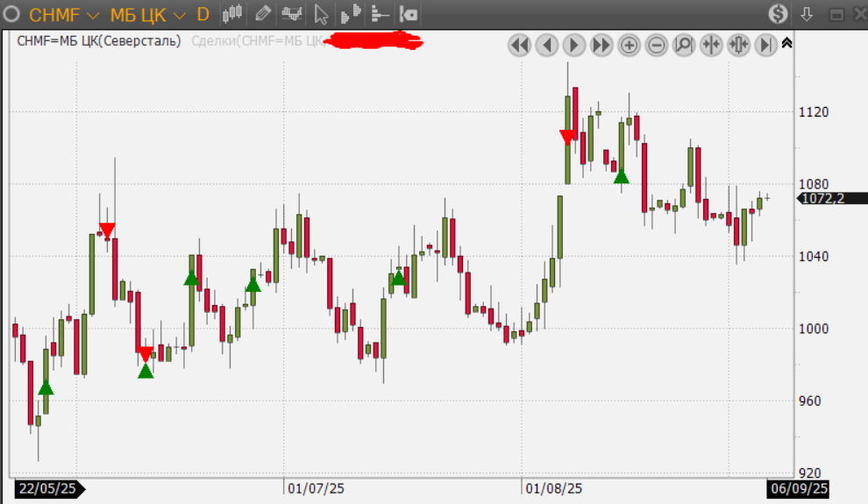The height and width of the screenshot is (504, 868).
Task: Open the МБ ЦК board dropdown
Action: click(147, 14)
